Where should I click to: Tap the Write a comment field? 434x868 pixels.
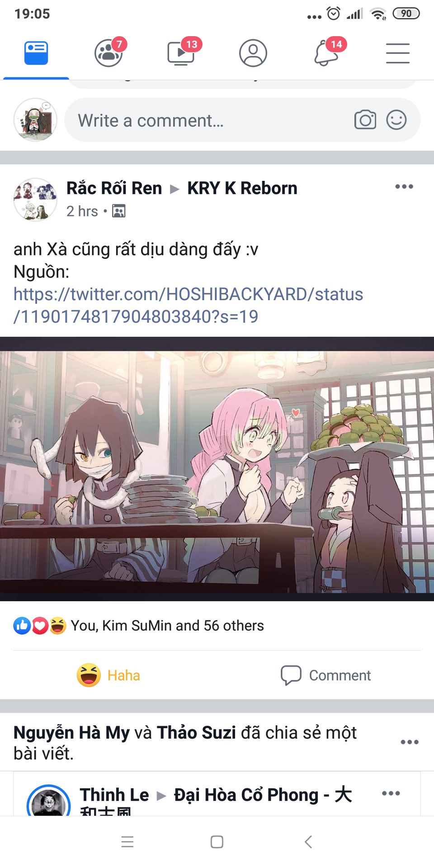point(242,120)
